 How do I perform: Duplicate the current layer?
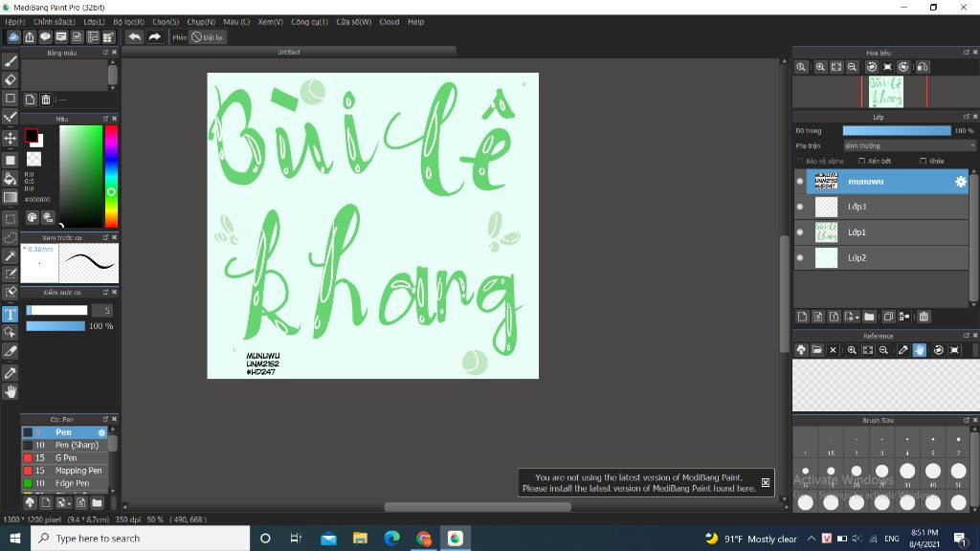(x=888, y=317)
